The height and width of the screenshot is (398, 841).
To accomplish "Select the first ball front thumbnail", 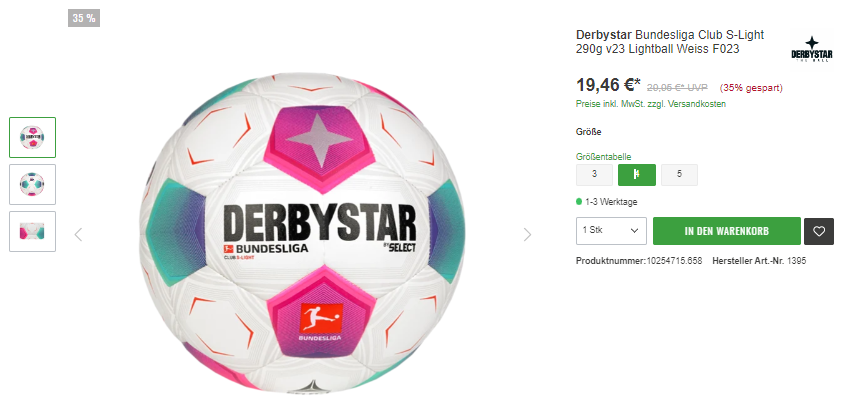I will click(32, 137).
